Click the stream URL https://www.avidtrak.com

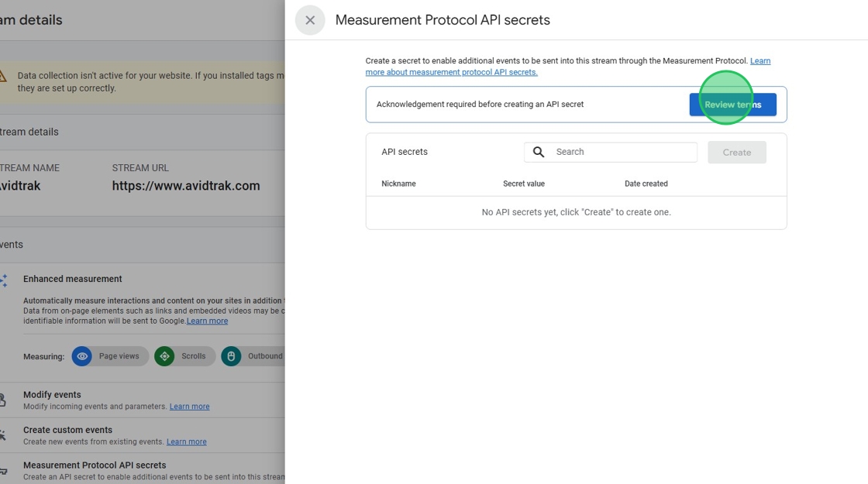[x=186, y=186]
